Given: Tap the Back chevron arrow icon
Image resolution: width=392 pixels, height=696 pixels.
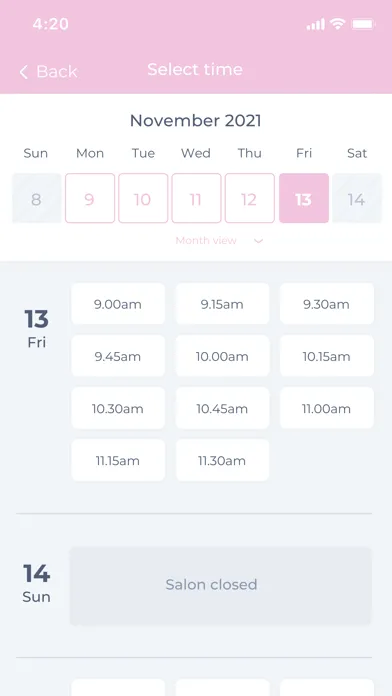Looking at the screenshot, I should point(24,71).
